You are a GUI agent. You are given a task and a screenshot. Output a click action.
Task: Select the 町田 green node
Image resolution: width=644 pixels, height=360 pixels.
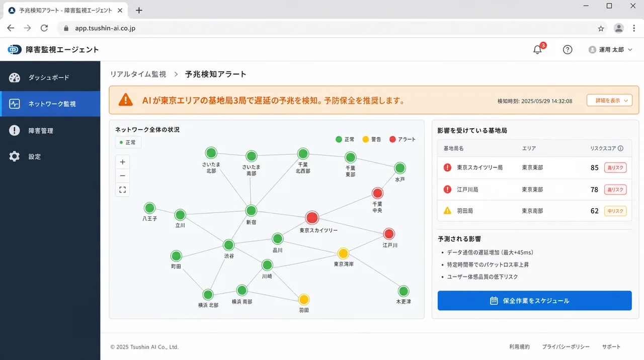(x=176, y=256)
